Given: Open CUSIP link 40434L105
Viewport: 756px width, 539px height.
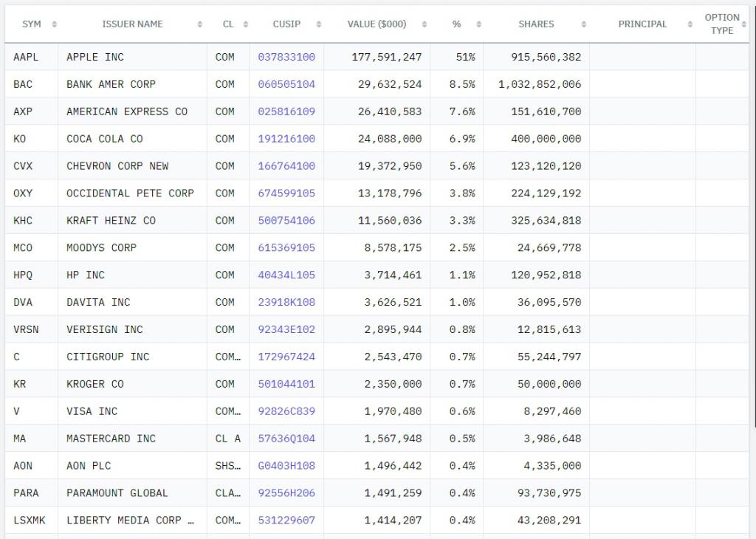Looking at the screenshot, I should 286,275.
